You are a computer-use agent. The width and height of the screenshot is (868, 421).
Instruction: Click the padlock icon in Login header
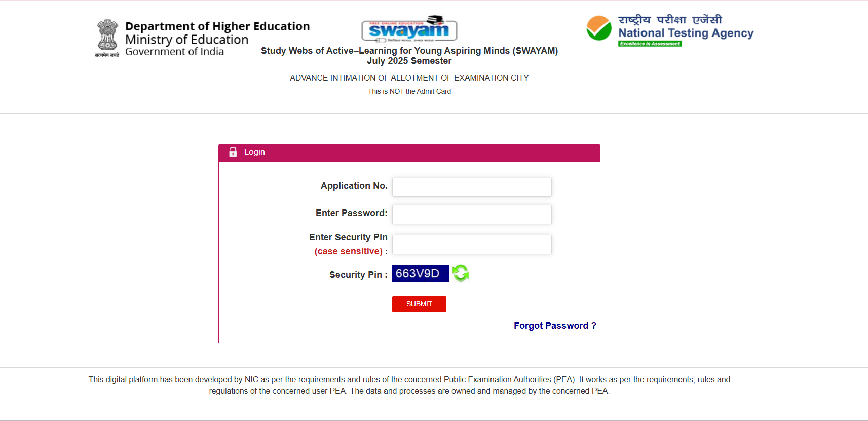(x=233, y=152)
